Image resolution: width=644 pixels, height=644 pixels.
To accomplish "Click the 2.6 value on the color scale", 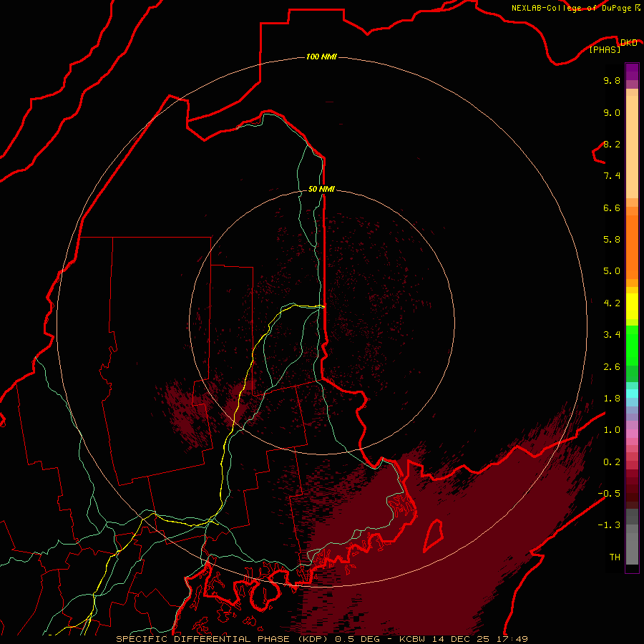I will point(612,367).
